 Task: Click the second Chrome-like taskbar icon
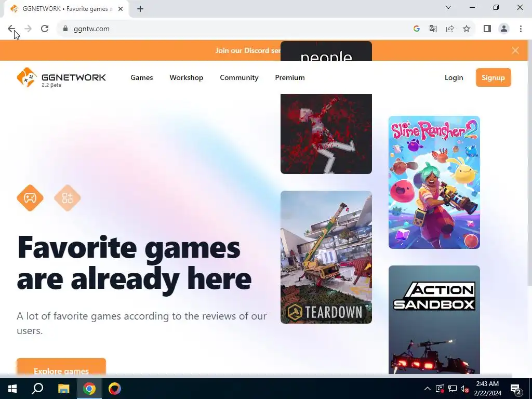click(x=115, y=389)
